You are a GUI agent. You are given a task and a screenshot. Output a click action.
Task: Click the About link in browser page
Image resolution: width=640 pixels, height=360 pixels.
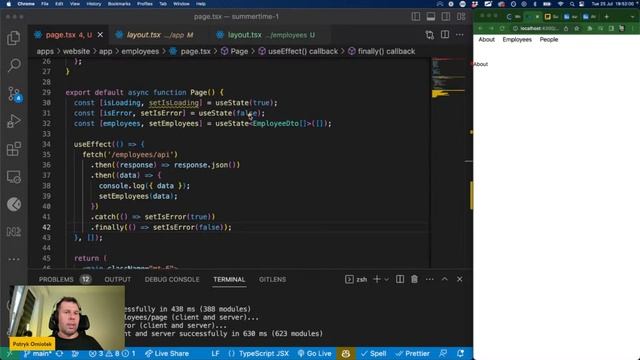tap(486, 40)
